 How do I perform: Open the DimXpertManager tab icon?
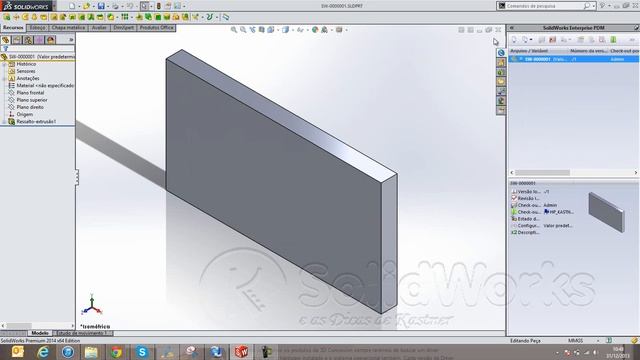click(39, 40)
